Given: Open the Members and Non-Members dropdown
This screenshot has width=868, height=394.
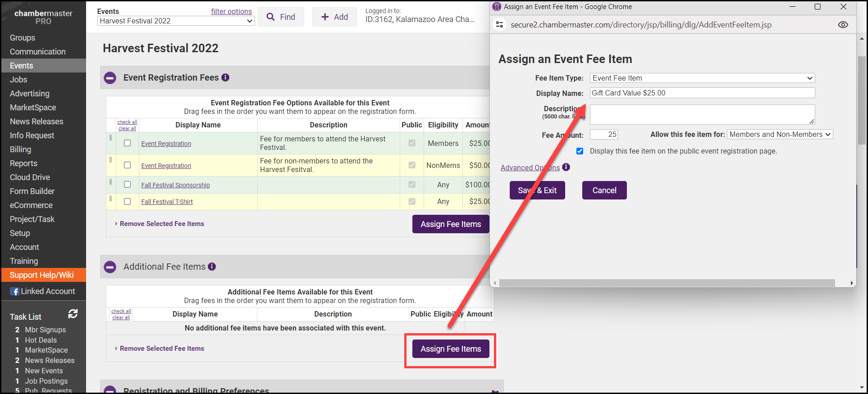Looking at the screenshot, I should [779, 134].
